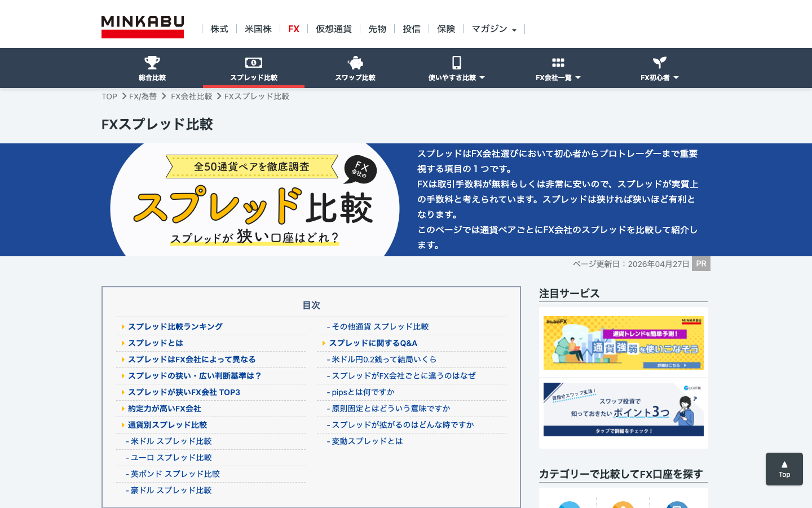Click the PR badge
Image resolution: width=812 pixels, height=508 pixels.
tap(701, 264)
